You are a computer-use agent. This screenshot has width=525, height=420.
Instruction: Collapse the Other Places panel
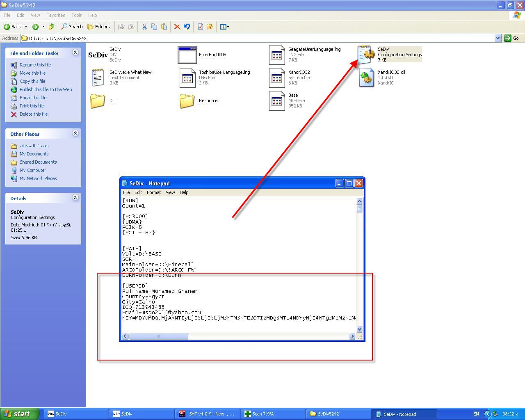75,133
